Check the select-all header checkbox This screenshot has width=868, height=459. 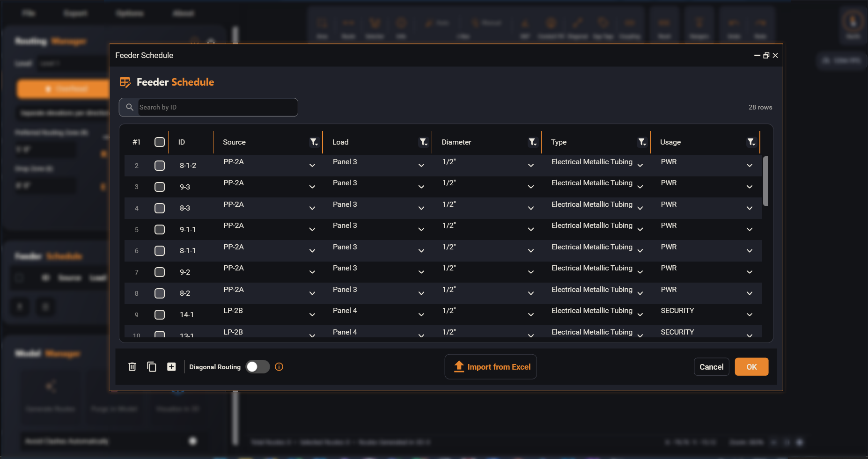pos(160,142)
